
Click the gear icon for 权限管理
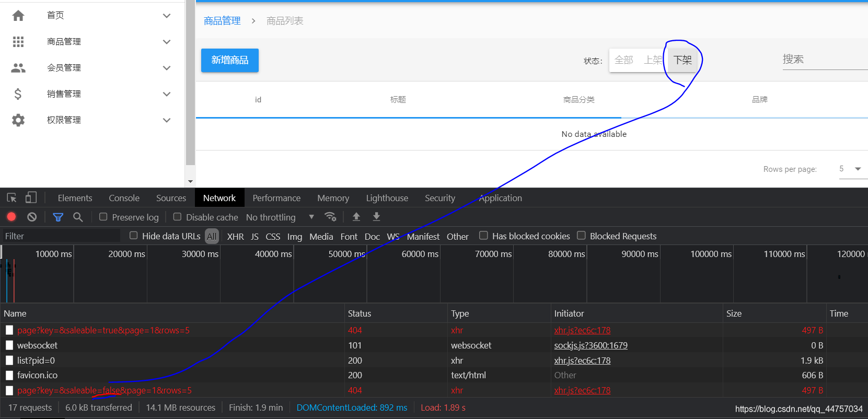[x=18, y=120]
